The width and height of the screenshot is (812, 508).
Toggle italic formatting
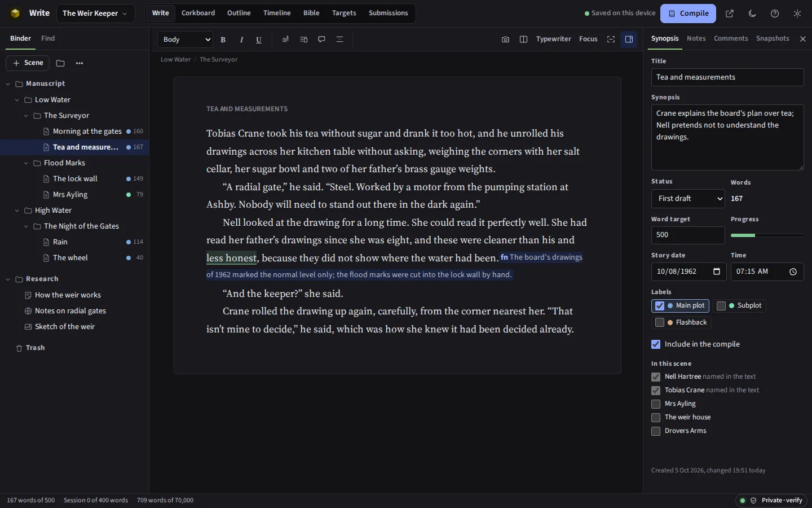click(x=241, y=40)
